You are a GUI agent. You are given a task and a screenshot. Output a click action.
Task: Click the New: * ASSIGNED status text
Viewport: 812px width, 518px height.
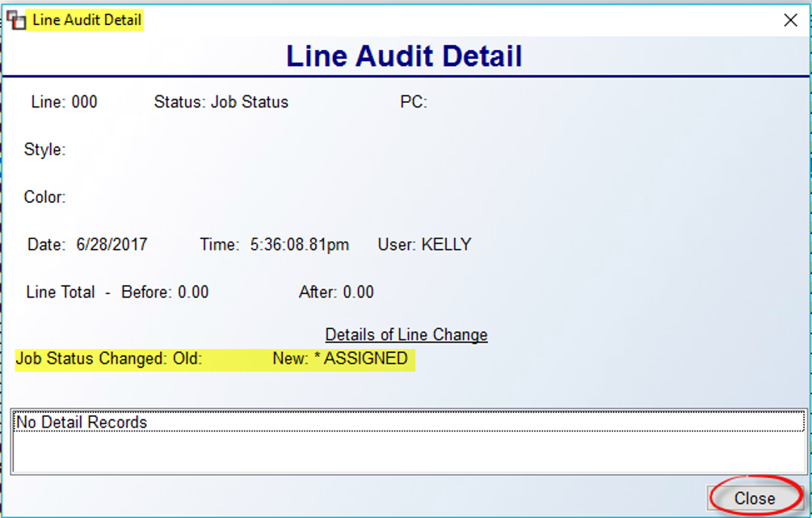340,359
